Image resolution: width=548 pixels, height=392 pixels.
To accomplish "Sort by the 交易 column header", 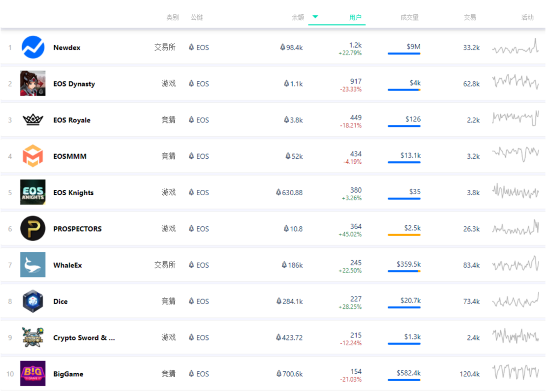I will [470, 18].
